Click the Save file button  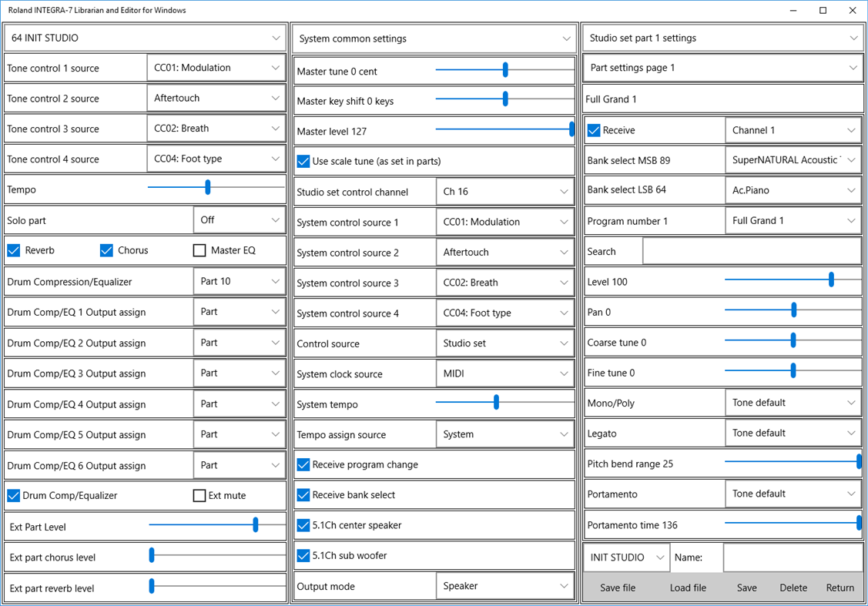tap(618, 588)
